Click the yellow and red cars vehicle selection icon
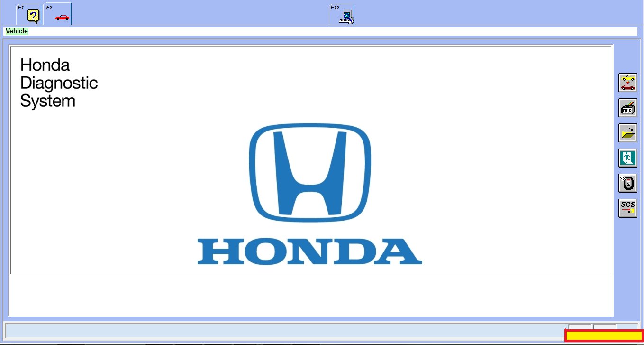Screen dimensions: 644x345 [x=628, y=83]
